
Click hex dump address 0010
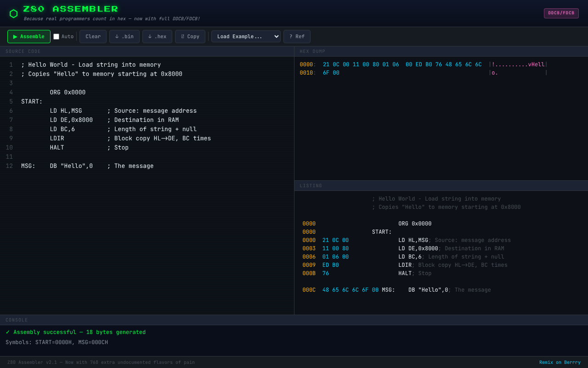tap(306, 73)
